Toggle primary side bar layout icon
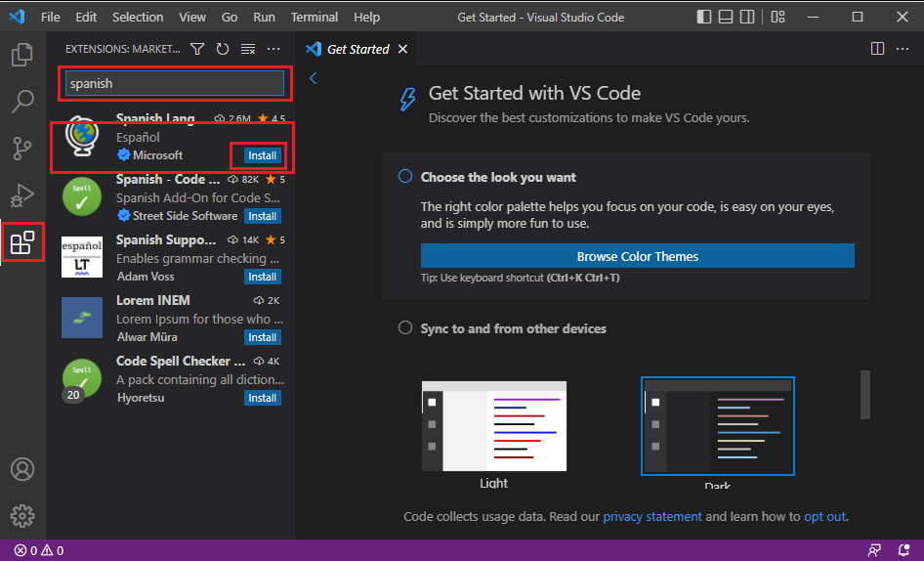This screenshot has width=924, height=561. (x=703, y=17)
